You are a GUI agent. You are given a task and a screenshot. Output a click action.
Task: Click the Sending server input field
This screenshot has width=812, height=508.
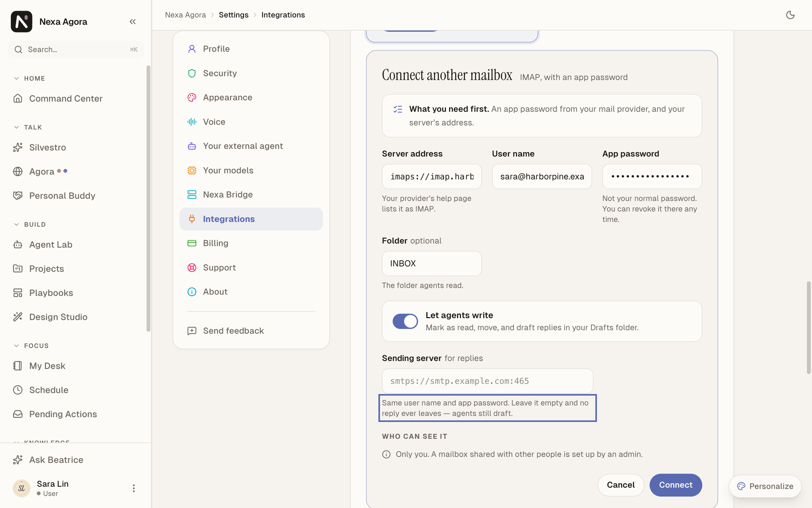[488, 381]
